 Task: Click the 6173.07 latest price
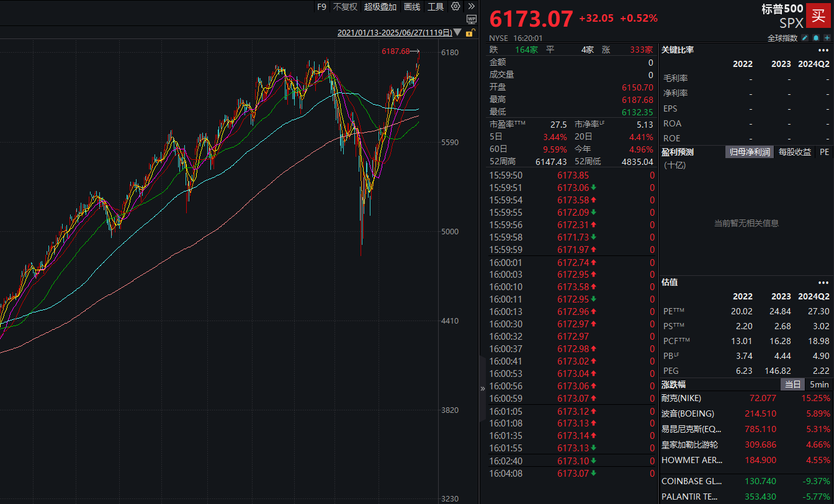pos(531,19)
